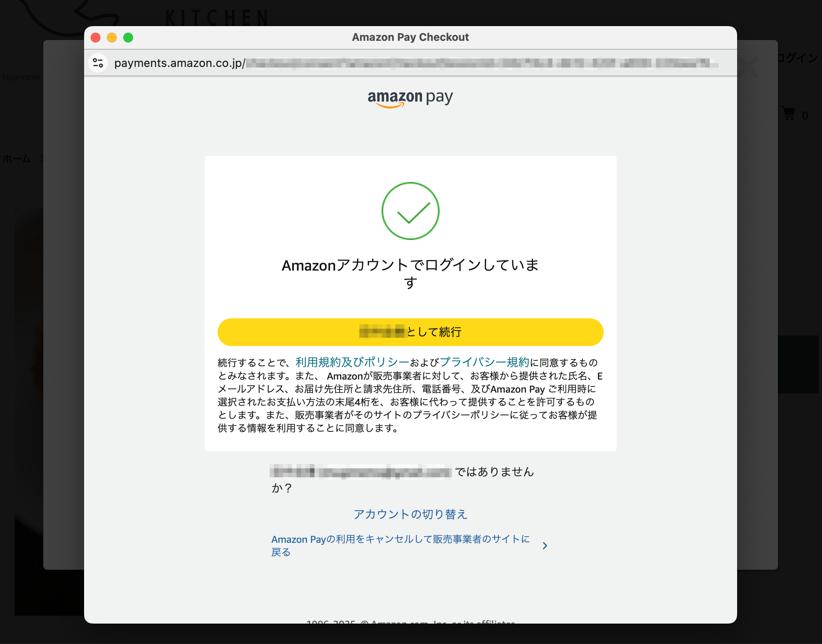822x644 pixels.
Task: Click the Amazon Pay Checkout title bar
Action: (410, 37)
